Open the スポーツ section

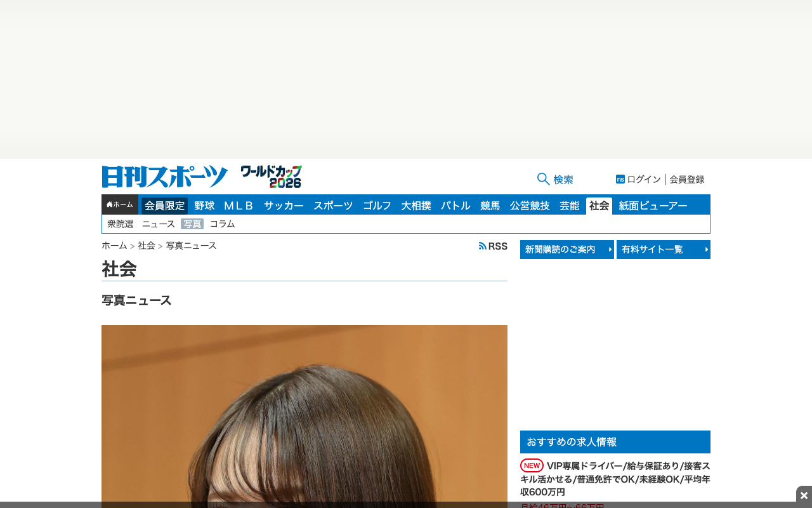tap(333, 206)
